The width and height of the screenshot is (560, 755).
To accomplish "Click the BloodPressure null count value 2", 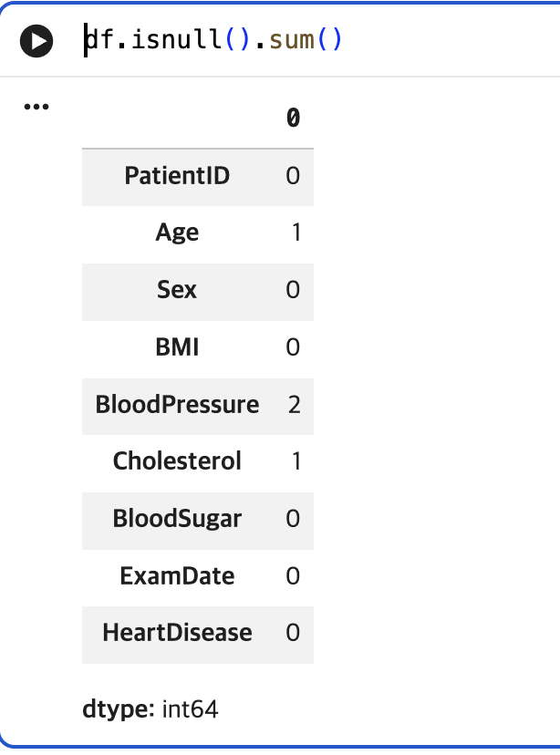I will click(x=295, y=405).
